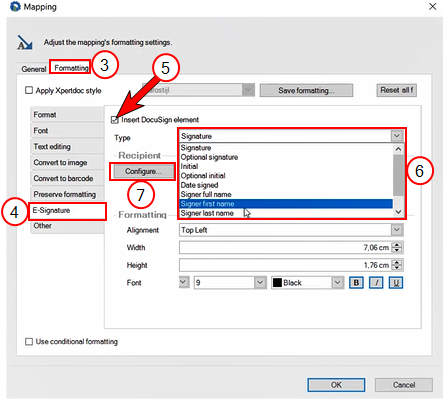
Task: Open the font family dropdown arrow
Action: [184, 282]
